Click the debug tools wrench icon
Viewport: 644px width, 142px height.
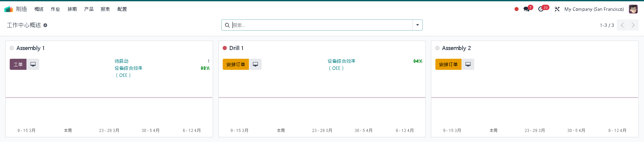(557, 9)
